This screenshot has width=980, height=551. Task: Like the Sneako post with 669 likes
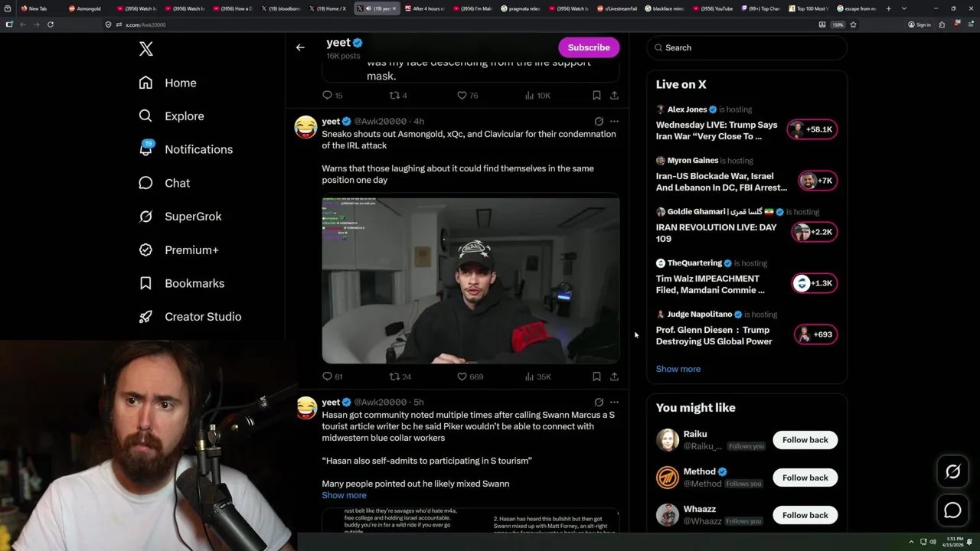click(469, 377)
